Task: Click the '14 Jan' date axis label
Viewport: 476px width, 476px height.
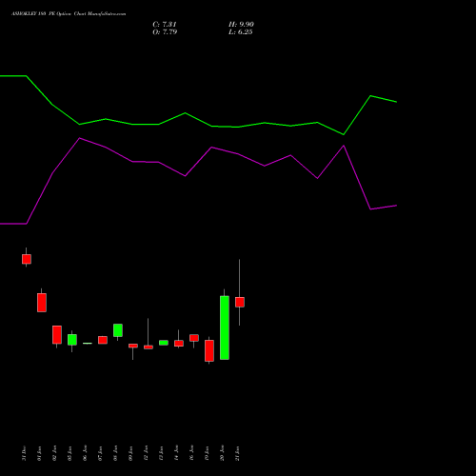Action: pyautogui.click(x=176, y=453)
